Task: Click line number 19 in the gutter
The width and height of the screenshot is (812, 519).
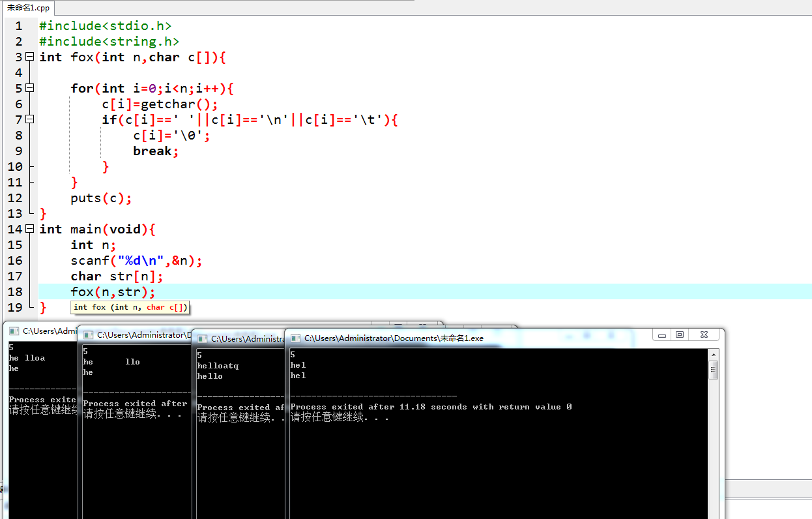Action: [x=15, y=308]
